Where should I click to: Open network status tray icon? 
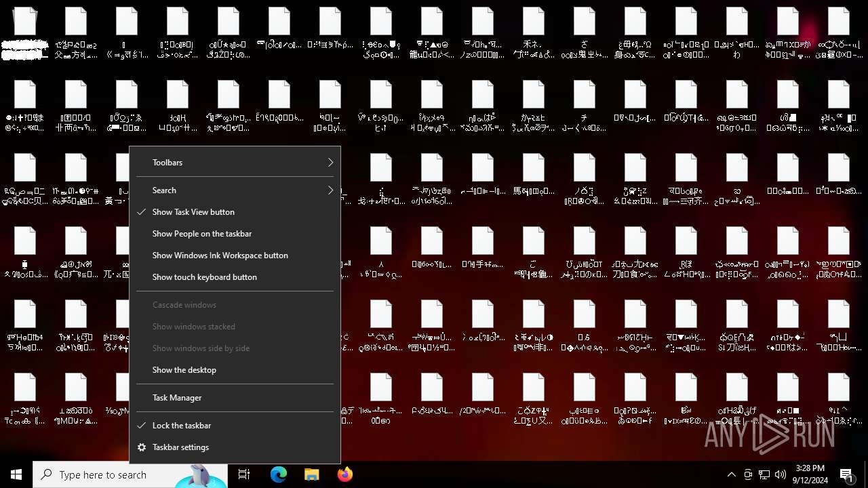(x=764, y=474)
